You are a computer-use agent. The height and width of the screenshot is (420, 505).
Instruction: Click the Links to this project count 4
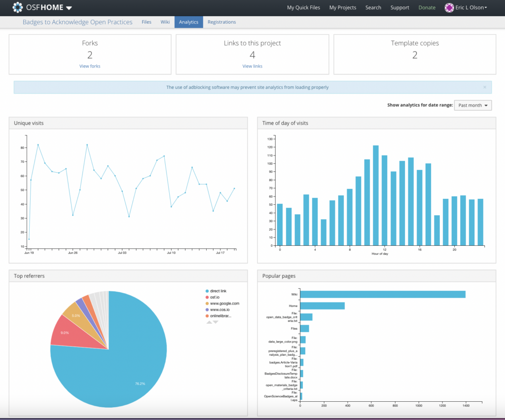click(x=252, y=55)
